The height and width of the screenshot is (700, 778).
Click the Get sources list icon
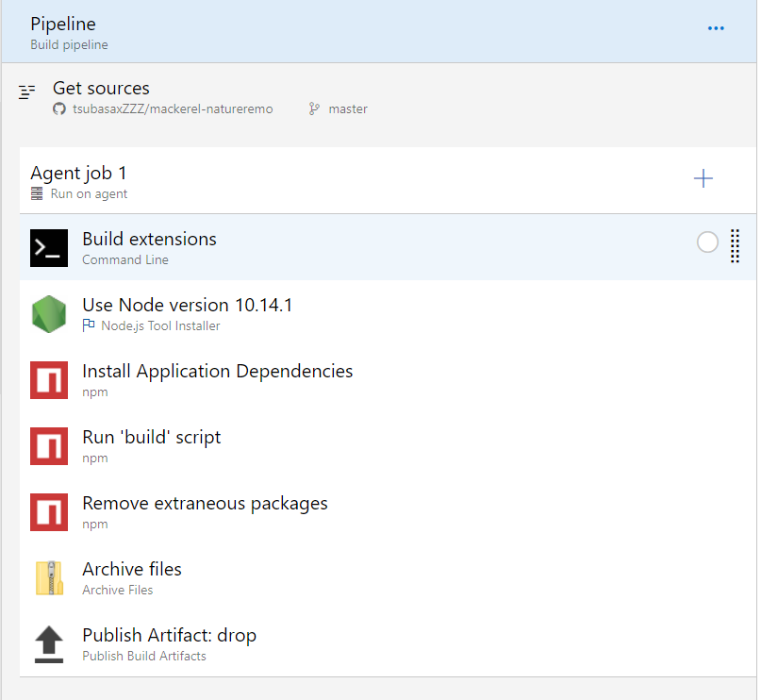pyautogui.click(x=27, y=92)
